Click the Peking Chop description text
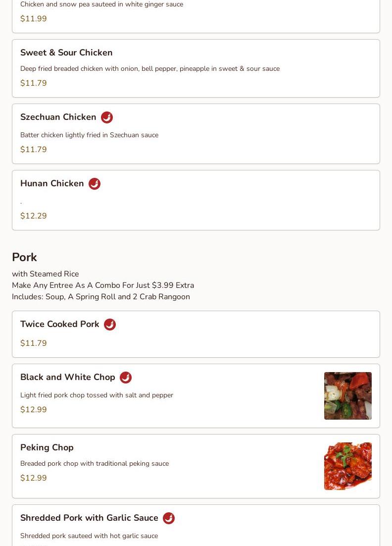 [x=95, y=464]
